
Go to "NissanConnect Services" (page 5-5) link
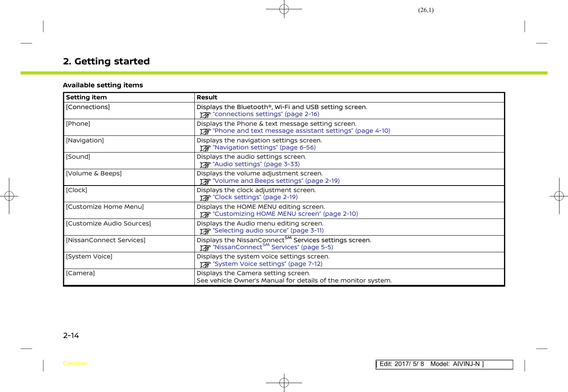(273, 247)
